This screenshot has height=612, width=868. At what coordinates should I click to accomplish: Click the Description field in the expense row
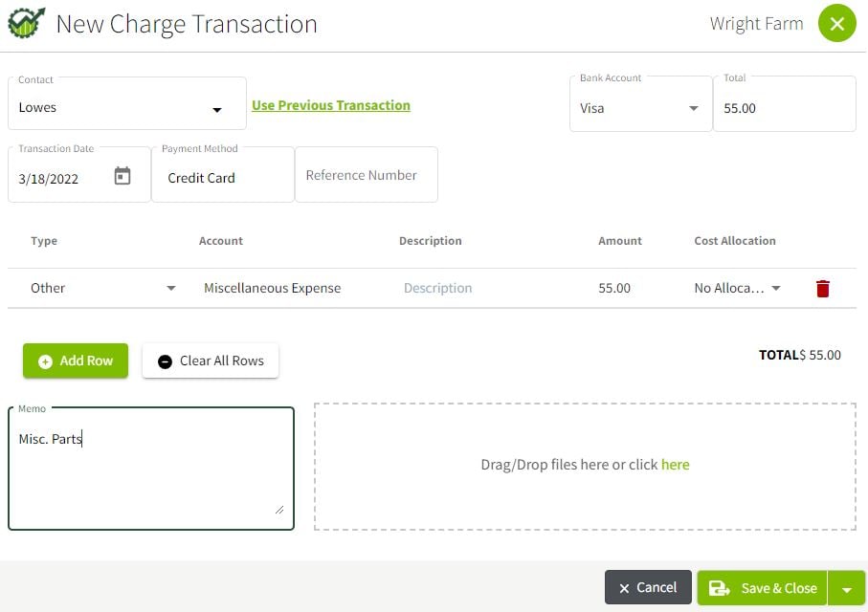437,288
